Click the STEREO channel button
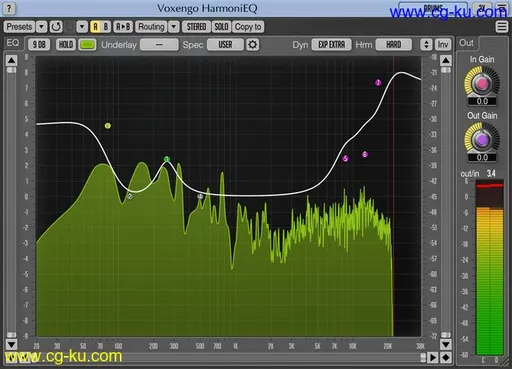 (196, 27)
